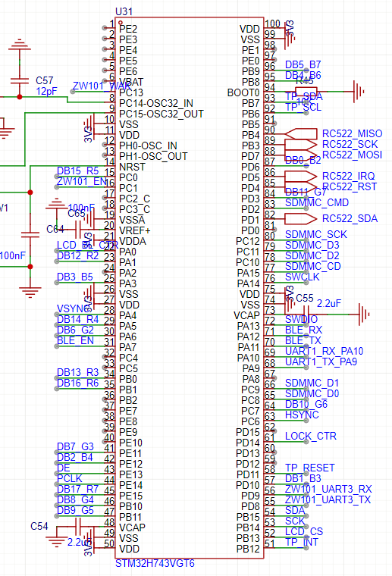Select the DB13_R3 net label
Viewport: 392px width, 576px height.
click(77, 372)
